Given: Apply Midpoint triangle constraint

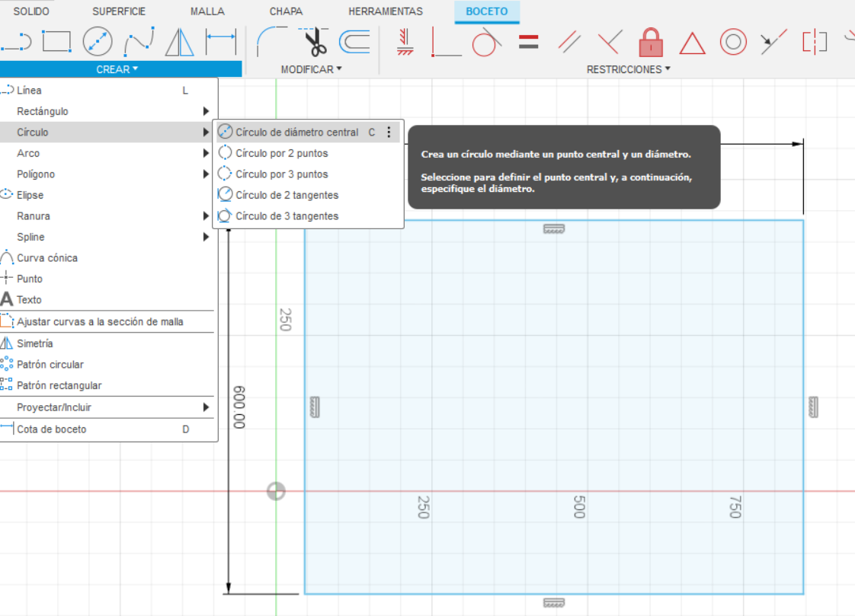Looking at the screenshot, I should click(692, 43).
